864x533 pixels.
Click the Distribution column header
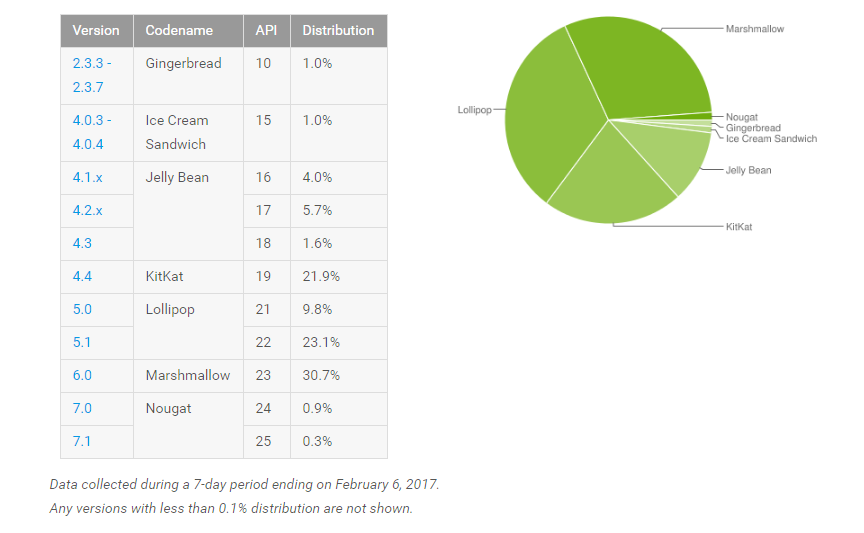click(x=338, y=30)
